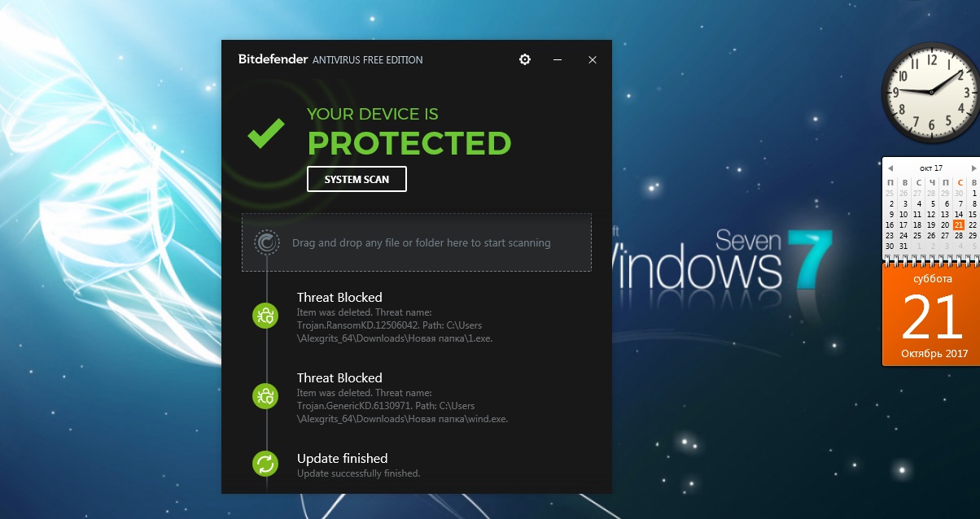Click the green protected checkmark icon
Viewport: 980px width, 519px height.
point(266,133)
